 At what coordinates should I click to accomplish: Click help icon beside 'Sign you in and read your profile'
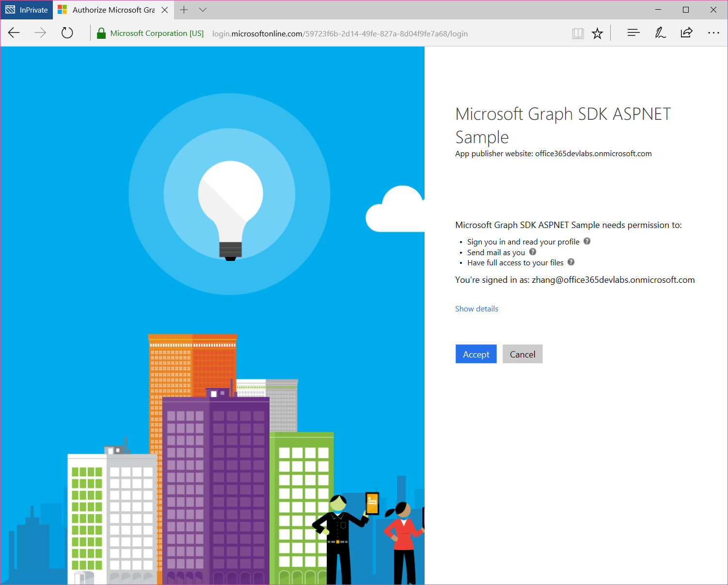(587, 241)
